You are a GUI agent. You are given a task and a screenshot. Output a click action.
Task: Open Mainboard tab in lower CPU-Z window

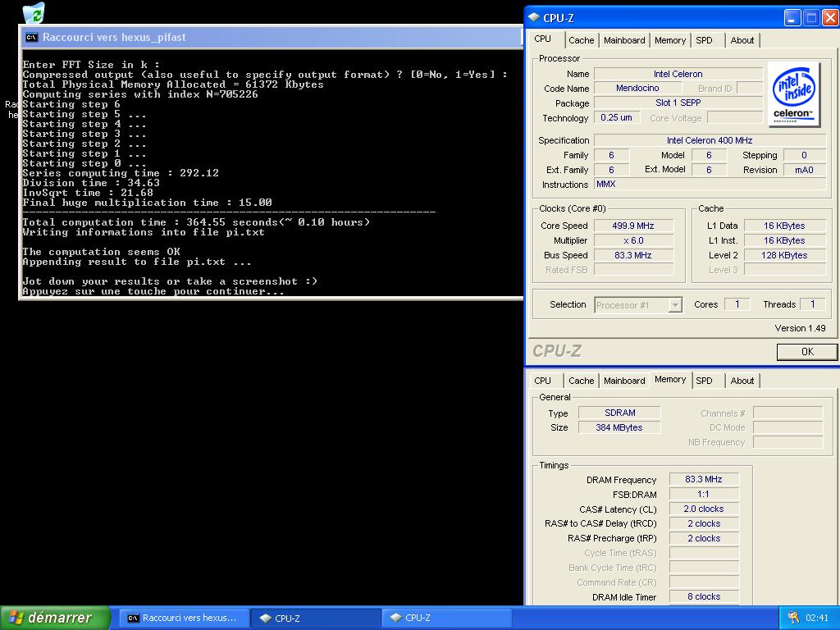[624, 381]
